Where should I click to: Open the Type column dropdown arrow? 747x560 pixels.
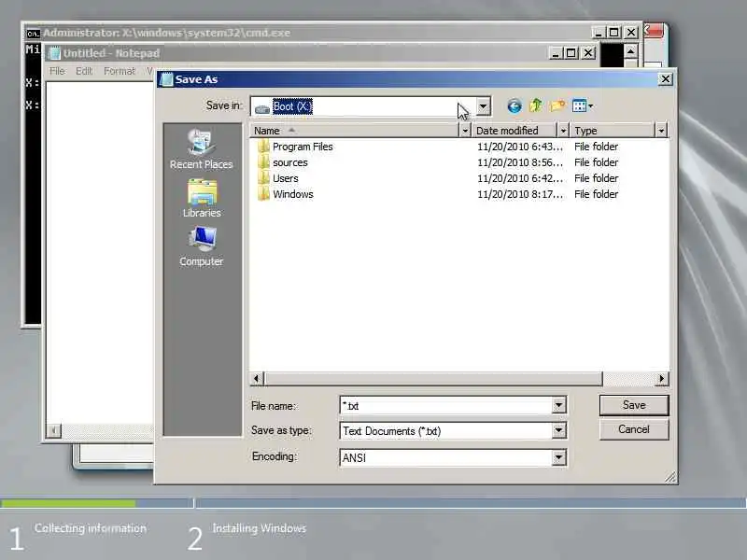click(661, 130)
